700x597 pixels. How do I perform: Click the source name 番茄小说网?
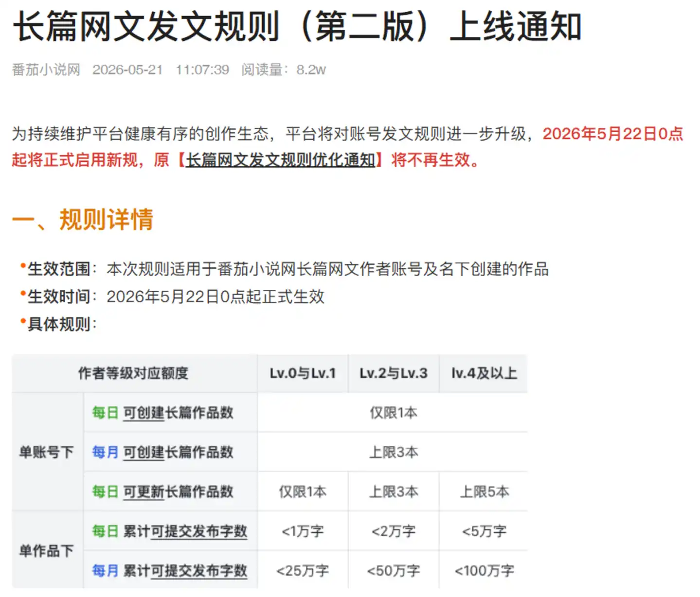point(46,70)
